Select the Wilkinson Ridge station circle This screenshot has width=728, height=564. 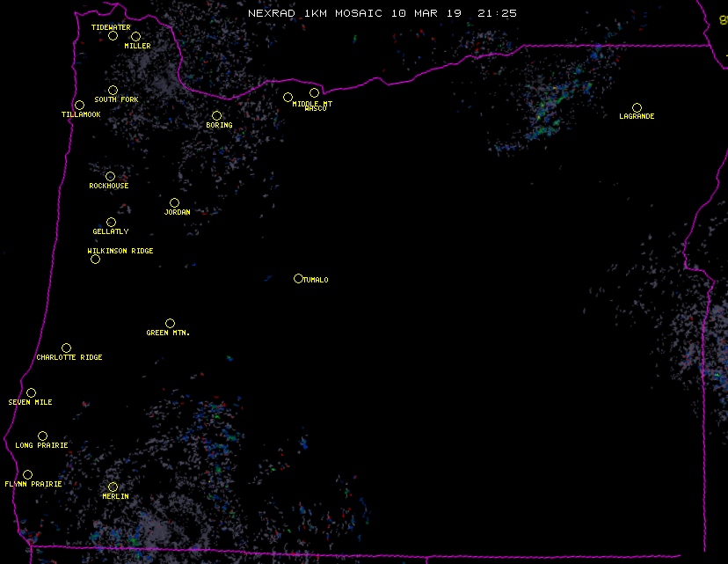95,259
